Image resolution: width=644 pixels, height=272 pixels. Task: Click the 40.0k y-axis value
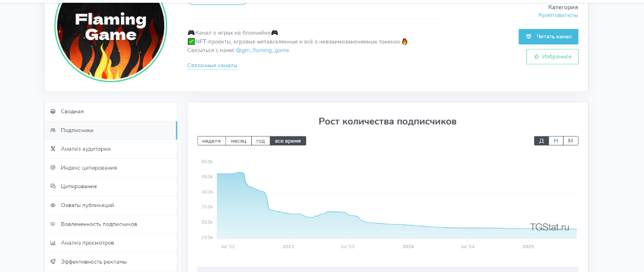pos(207,192)
